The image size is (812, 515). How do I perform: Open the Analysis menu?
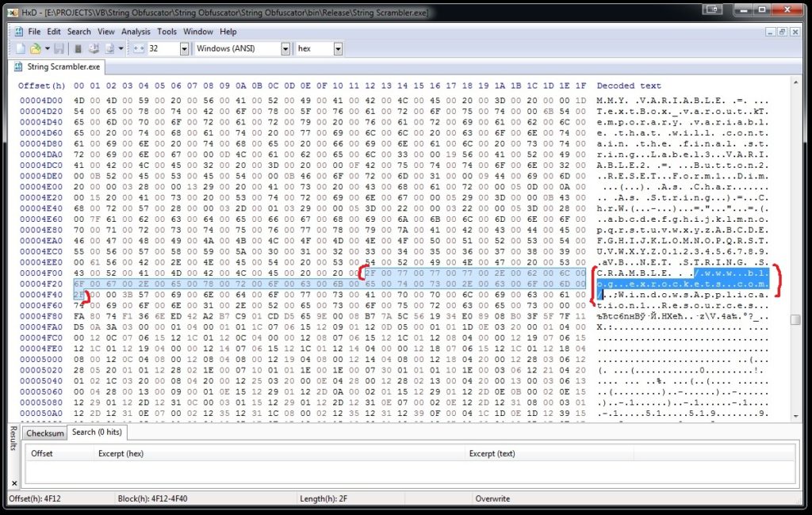[136, 32]
